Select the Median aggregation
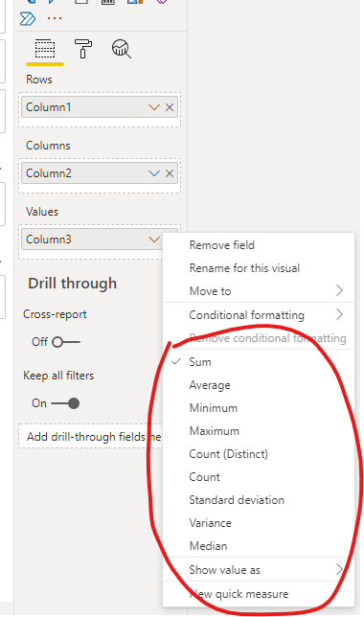The width and height of the screenshot is (364, 617). [x=259, y=546]
